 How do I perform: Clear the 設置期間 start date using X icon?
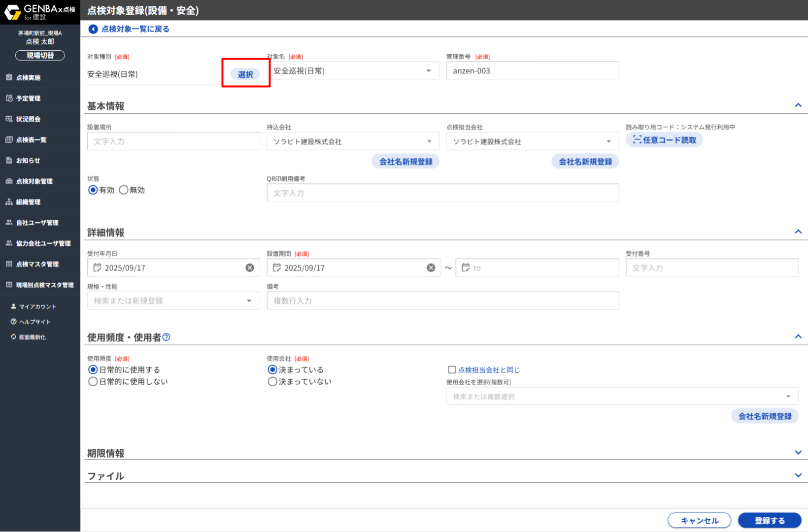click(x=431, y=267)
